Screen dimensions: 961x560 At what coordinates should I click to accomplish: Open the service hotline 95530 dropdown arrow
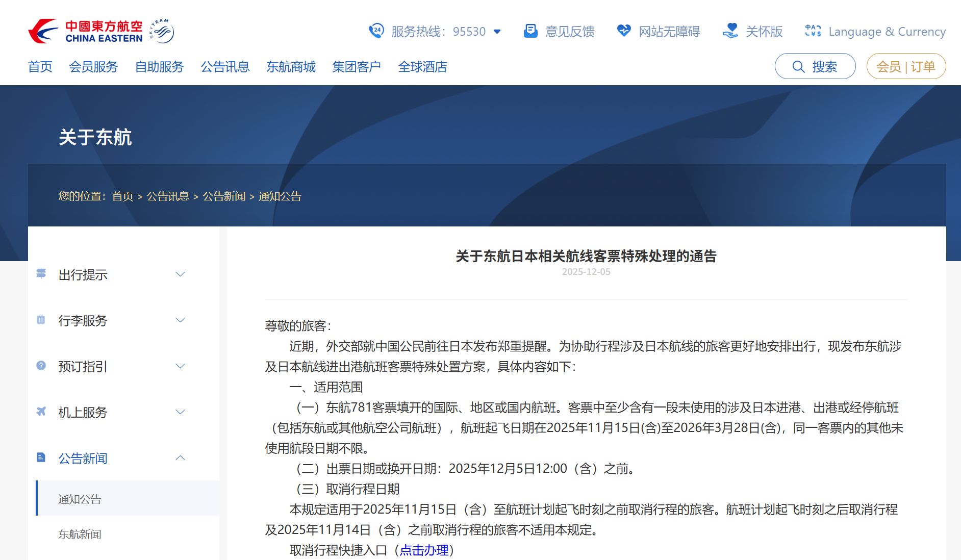coord(497,32)
